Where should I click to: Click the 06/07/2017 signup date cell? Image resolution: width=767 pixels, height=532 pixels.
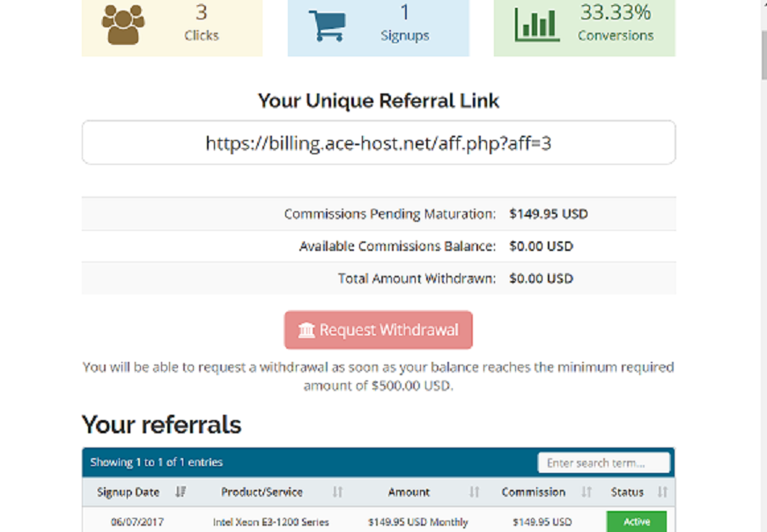137,522
